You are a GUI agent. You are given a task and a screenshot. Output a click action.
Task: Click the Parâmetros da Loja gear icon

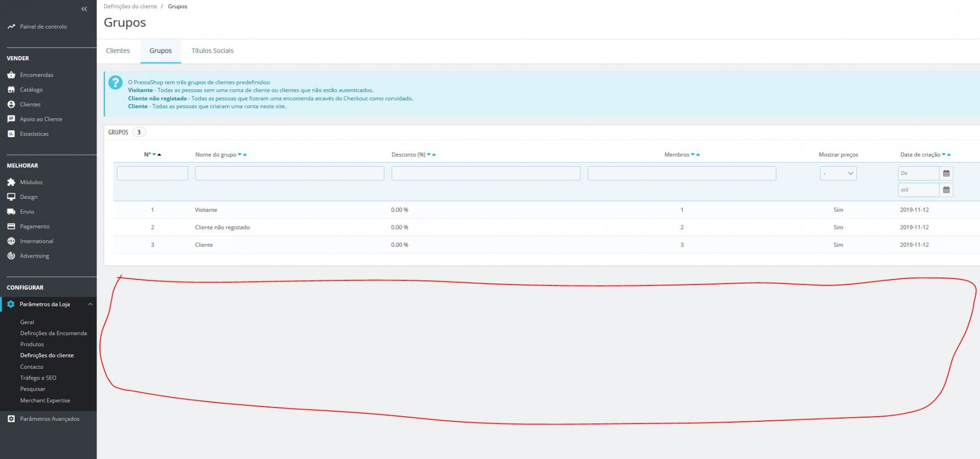tap(11, 304)
